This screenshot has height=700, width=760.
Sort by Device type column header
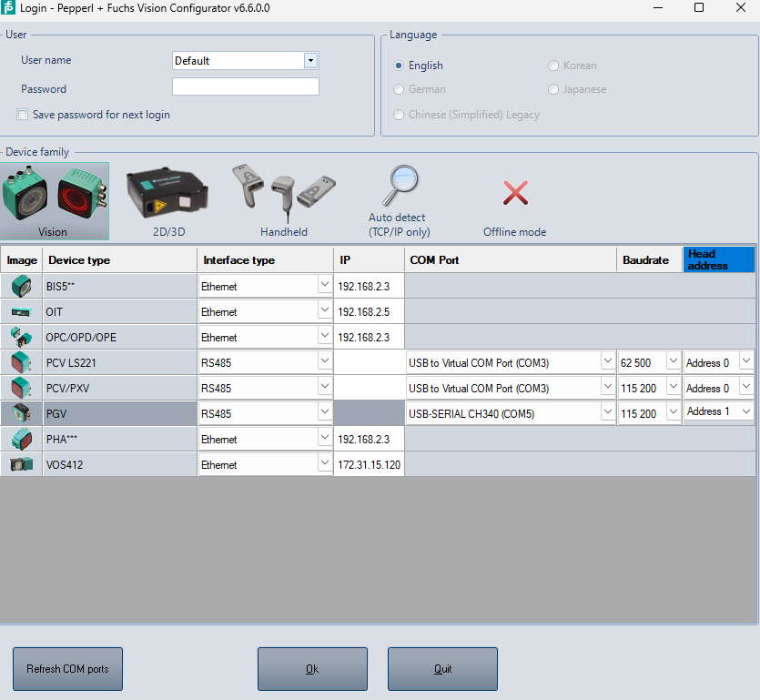tap(119, 260)
